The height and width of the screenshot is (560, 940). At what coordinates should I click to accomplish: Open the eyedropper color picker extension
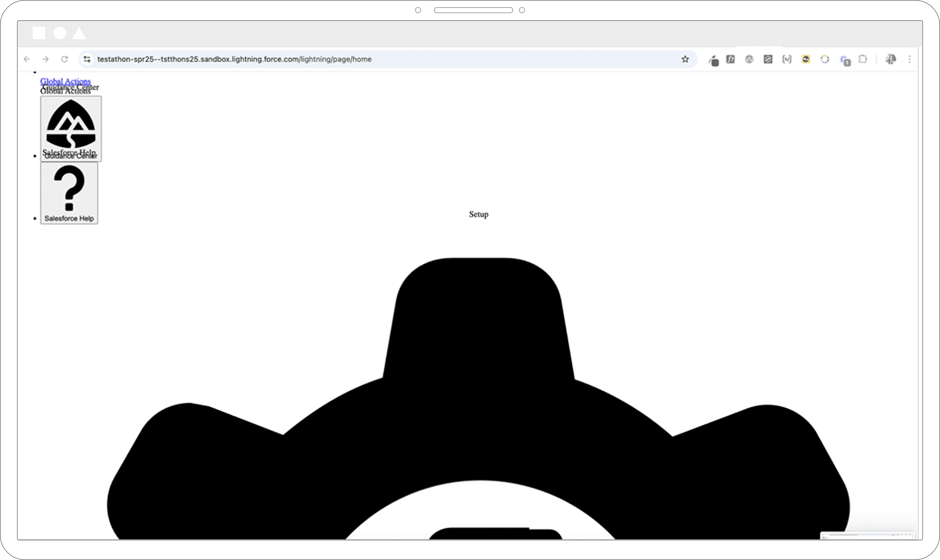pyautogui.click(x=713, y=60)
